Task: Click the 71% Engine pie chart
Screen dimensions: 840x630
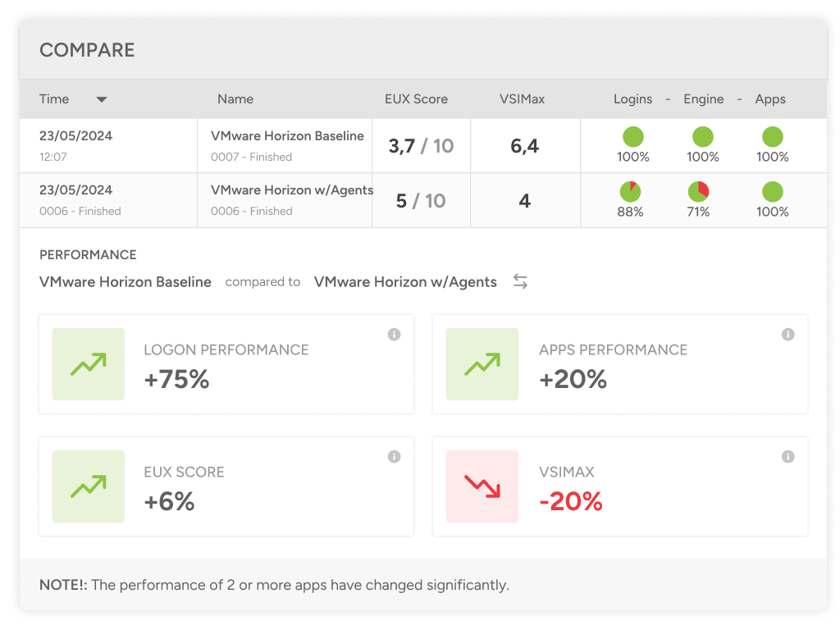Action: click(x=698, y=192)
